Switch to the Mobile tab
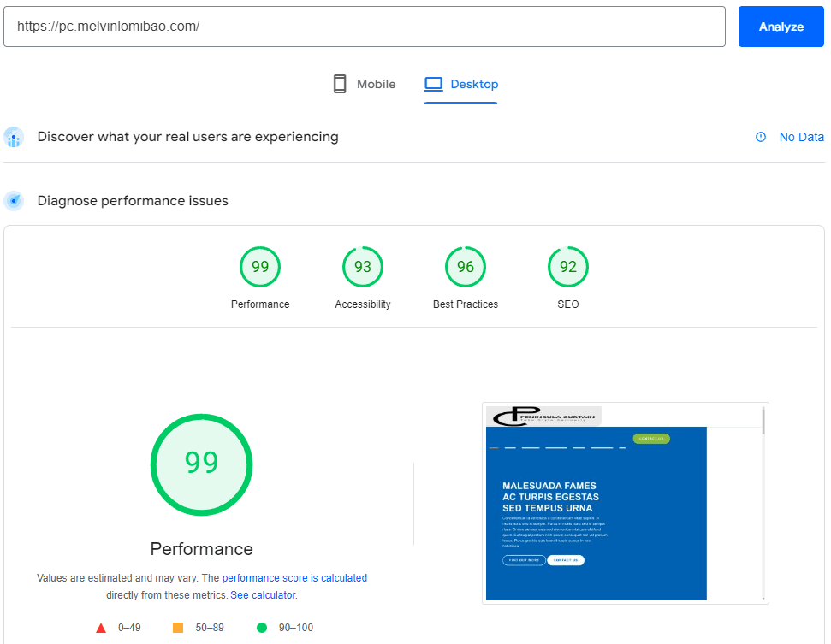 pos(364,84)
